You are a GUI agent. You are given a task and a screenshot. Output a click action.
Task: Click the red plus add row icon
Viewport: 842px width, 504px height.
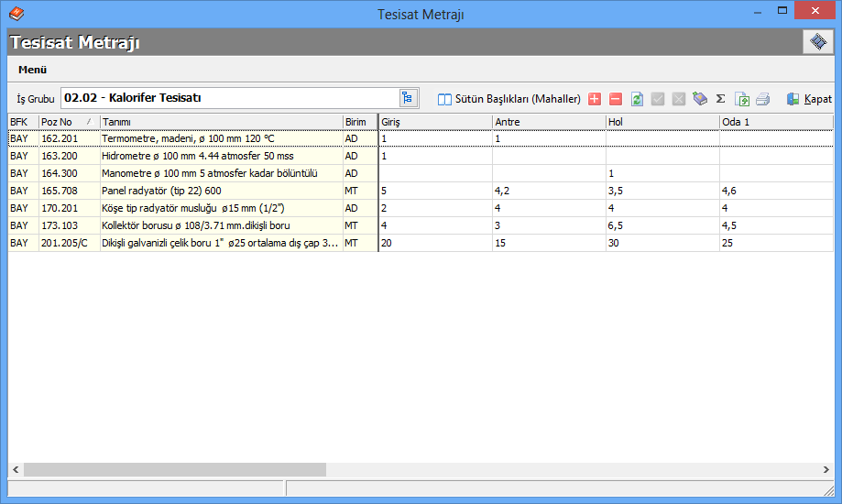tap(595, 99)
